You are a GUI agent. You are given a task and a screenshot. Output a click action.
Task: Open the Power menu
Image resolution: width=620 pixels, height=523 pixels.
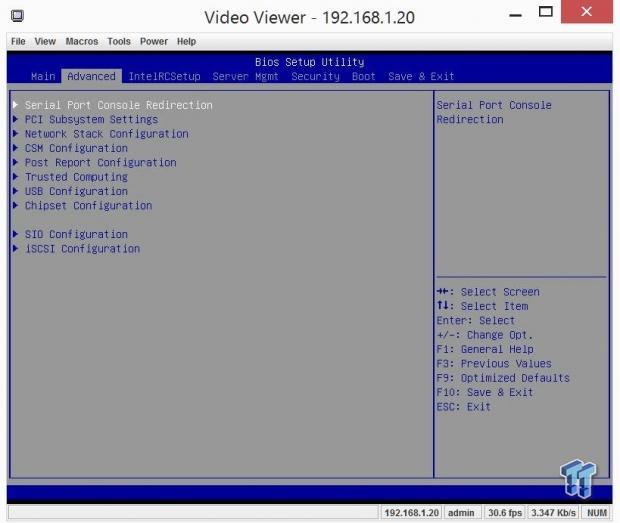coord(154,42)
